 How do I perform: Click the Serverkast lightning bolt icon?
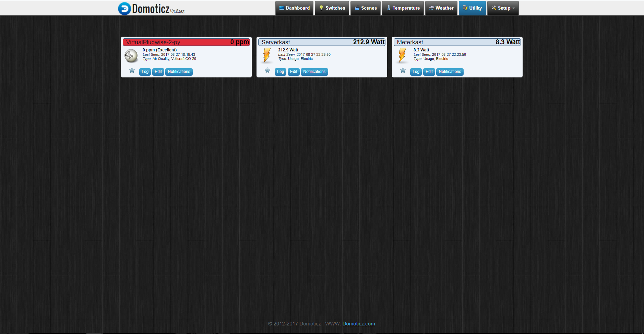pyautogui.click(x=266, y=55)
